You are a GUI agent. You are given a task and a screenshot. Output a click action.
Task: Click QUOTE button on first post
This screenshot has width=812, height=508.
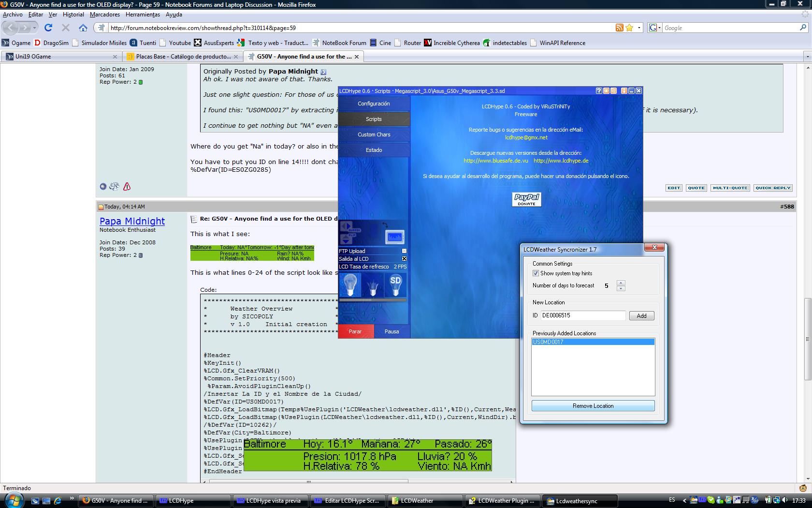(696, 188)
